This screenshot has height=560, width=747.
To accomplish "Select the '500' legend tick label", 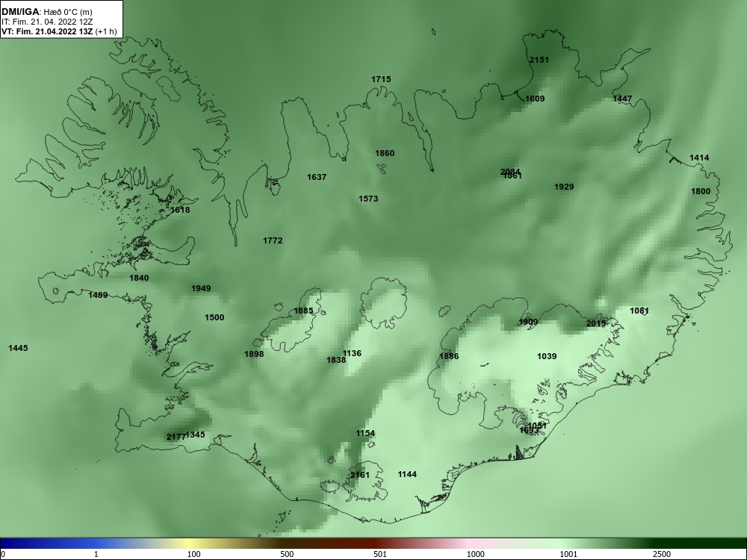I will point(287,554).
